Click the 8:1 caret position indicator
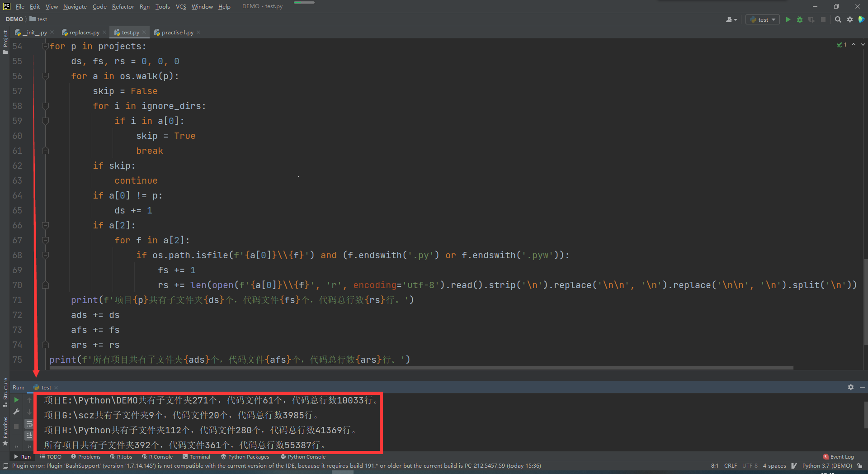 (x=714, y=465)
